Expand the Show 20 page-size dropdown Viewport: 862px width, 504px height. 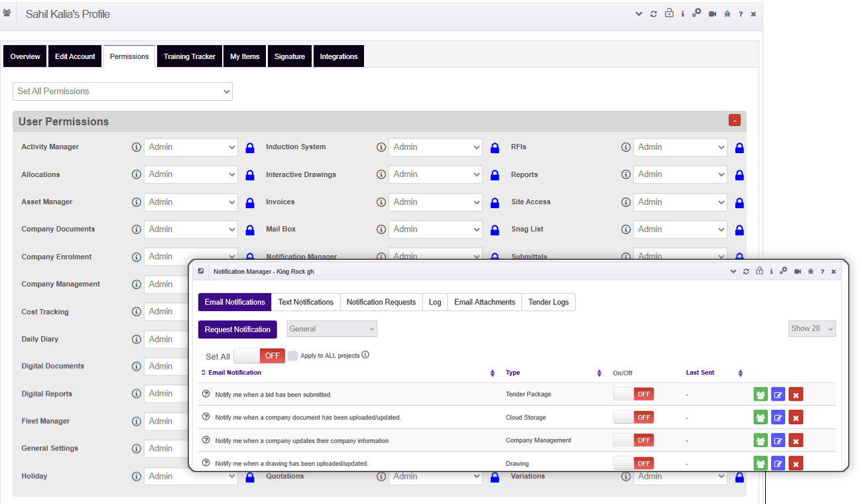(x=812, y=329)
